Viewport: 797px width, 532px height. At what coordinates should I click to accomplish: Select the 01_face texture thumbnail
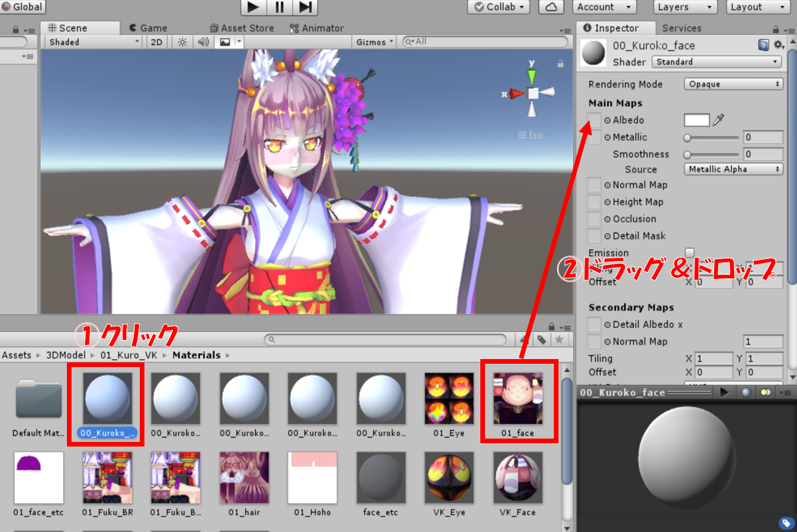[x=517, y=398]
